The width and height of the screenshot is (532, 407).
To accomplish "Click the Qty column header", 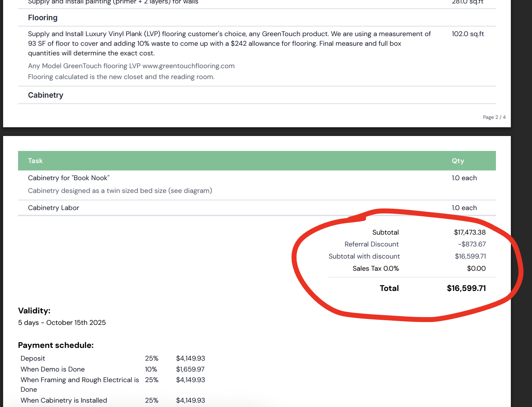I will tap(458, 161).
